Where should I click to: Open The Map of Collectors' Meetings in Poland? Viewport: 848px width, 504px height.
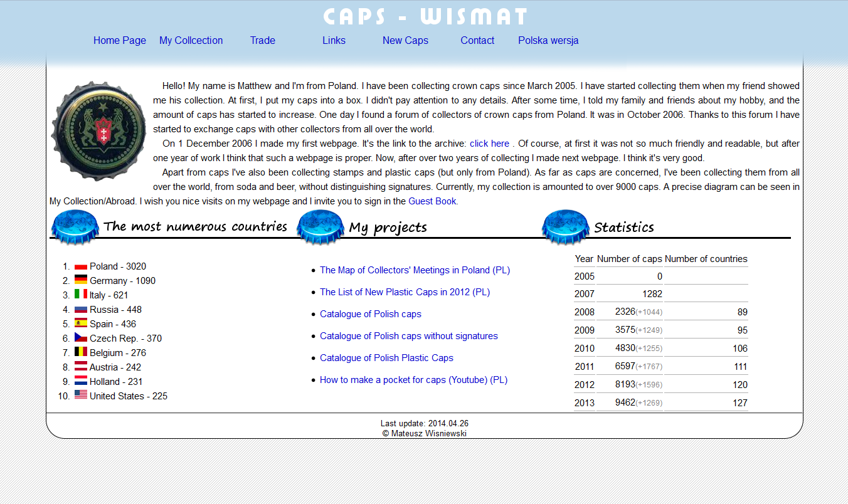tap(415, 270)
